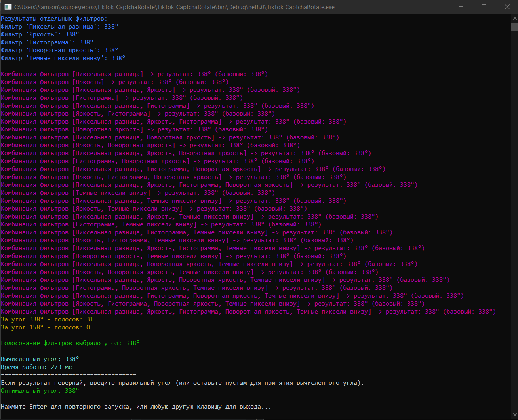Click the 'Фильтр Гистограмма: 338°' line
Viewport: 518px width, 420px height.
tap(47, 42)
